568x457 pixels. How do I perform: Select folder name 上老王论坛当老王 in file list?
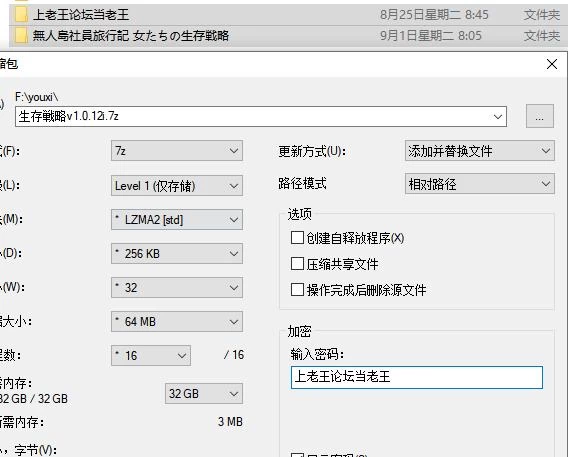pos(81,15)
